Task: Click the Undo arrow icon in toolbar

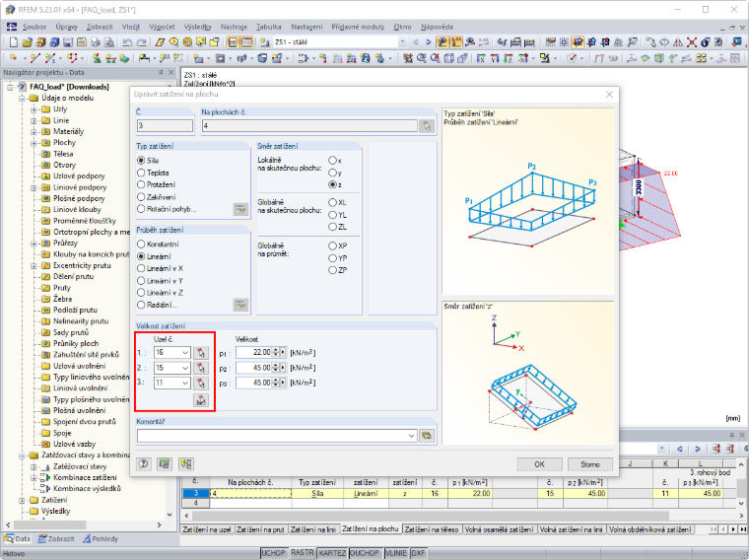Action: (x=127, y=42)
